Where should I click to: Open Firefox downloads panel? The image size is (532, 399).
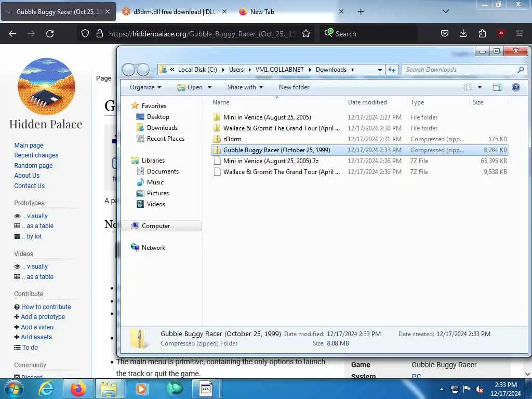pyautogui.click(x=463, y=33)
